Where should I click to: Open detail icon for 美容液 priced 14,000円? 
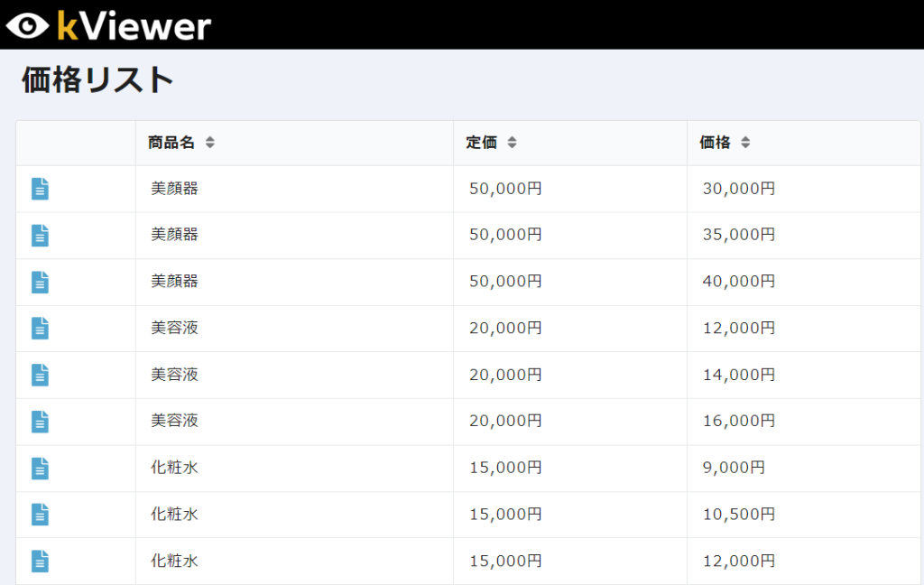40,375
